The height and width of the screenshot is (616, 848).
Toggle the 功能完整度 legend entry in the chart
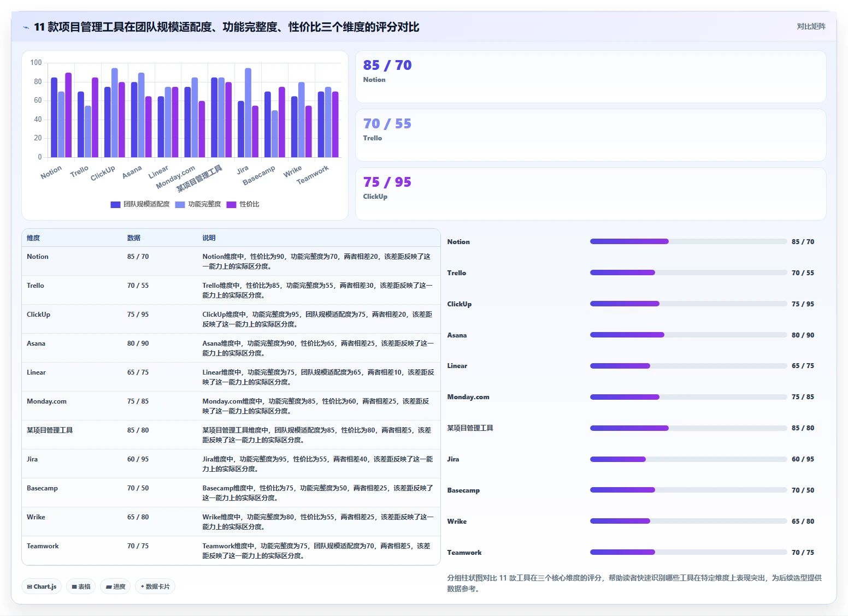pyautogui.click(x=198, y=204)
